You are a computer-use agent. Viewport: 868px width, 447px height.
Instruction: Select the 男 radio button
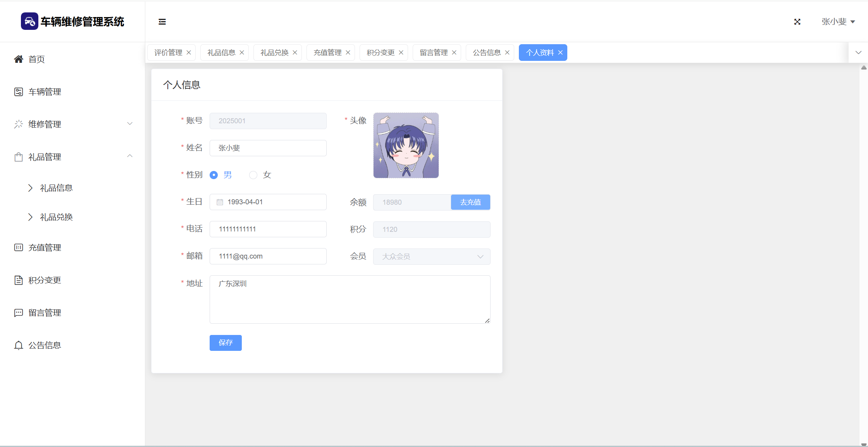tap(214, 175)
